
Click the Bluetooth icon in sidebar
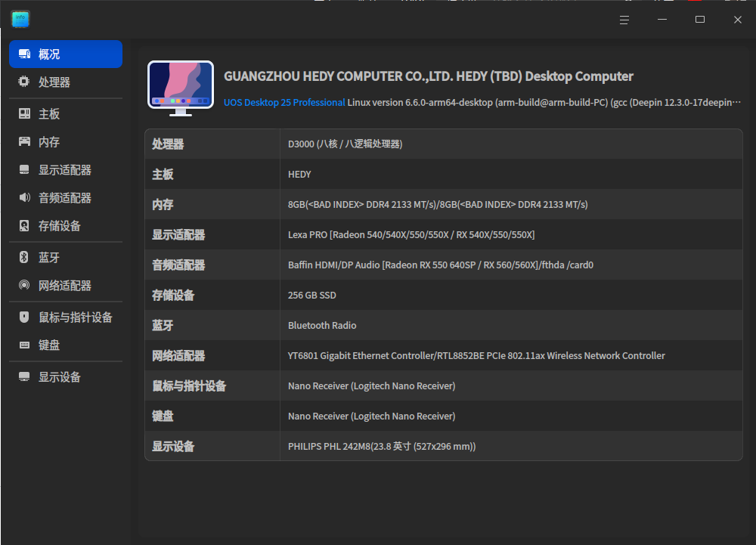(23, 257)
